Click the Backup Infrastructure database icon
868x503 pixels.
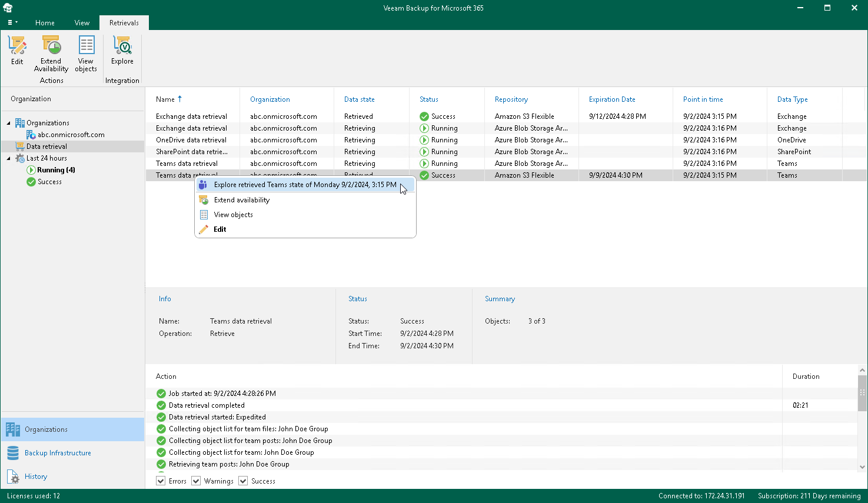pos(13,453)
